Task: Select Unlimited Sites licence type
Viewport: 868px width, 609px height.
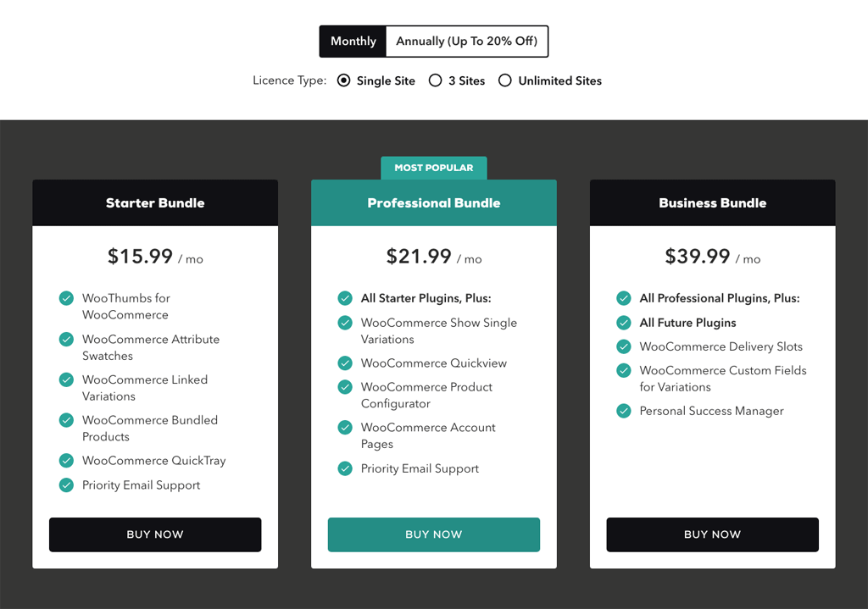Action: coord(505,81)
